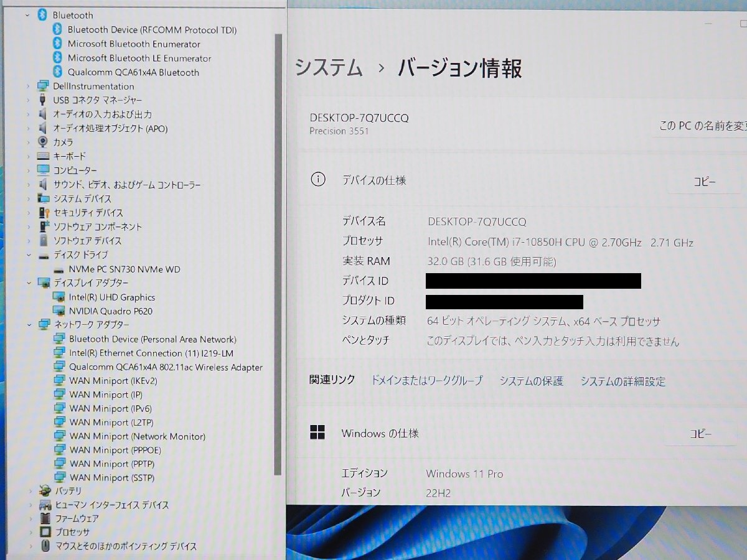Click the Intel(R) UHD Graphics adapter icon

point(59,297)
